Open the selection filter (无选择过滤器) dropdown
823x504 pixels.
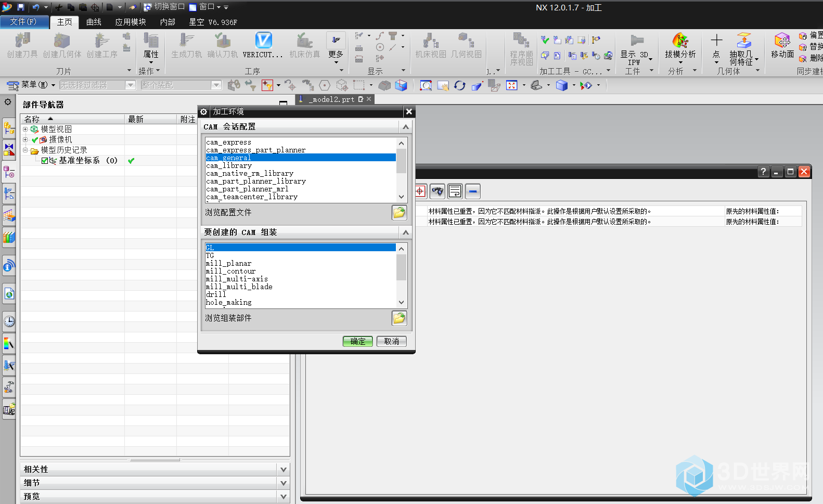[131, 85]
